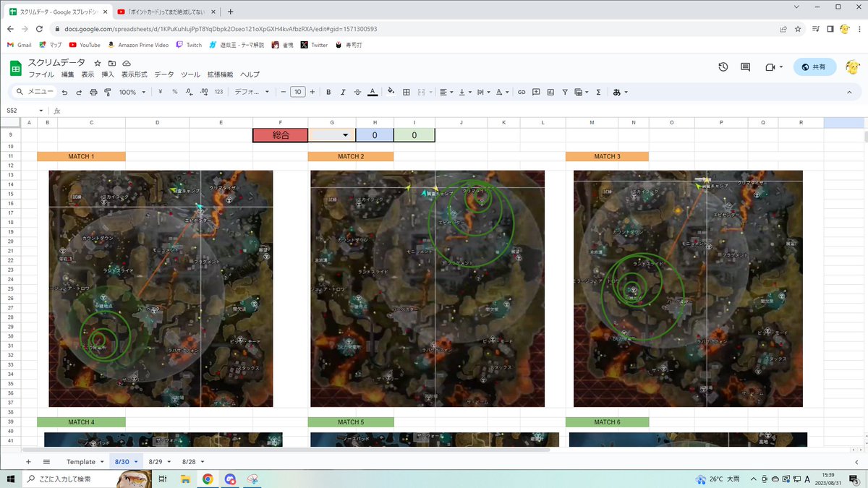The height and width of the screenshot is (488, 868).
Task: Add a new sheet with plus button
Action: click(28, 461)
